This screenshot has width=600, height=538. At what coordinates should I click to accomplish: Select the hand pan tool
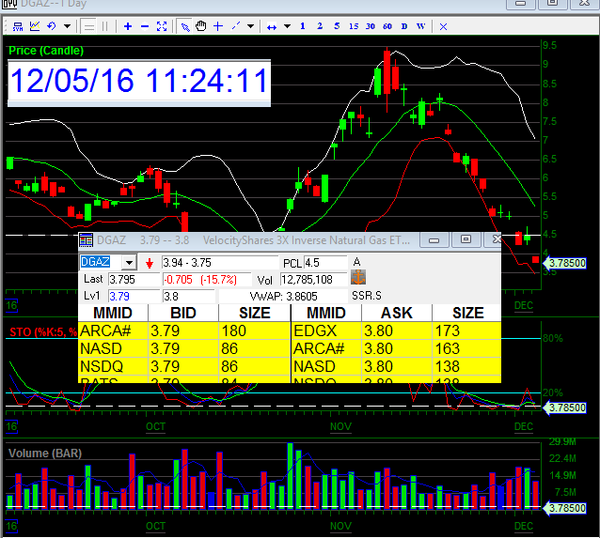coord(201,26)
